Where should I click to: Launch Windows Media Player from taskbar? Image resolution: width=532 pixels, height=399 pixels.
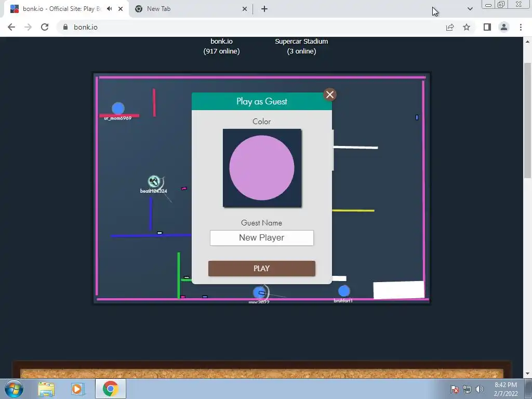pyautogui.click(x=78, y=389)
